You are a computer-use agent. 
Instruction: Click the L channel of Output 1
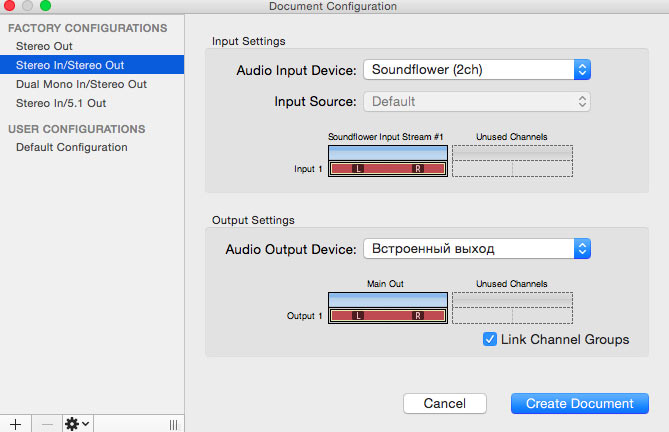point(358,316)
